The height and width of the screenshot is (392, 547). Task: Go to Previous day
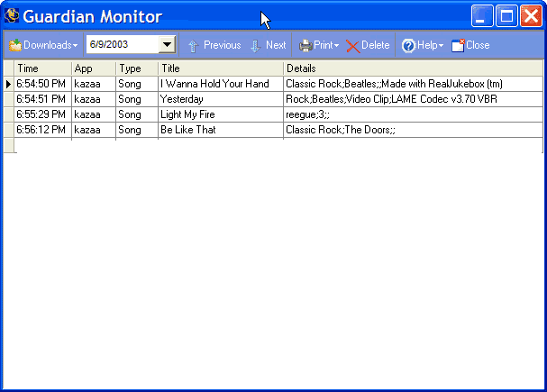214,45
